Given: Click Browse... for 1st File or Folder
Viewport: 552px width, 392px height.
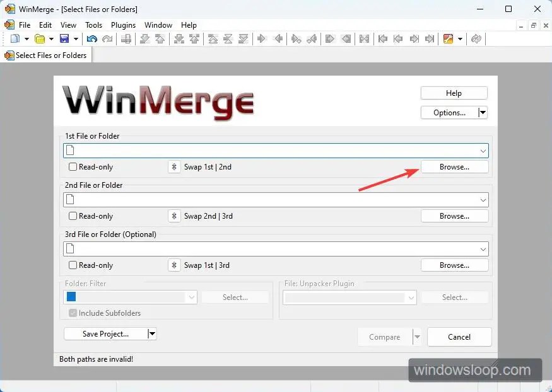Looking at the screenshot, I should point(454,167).
